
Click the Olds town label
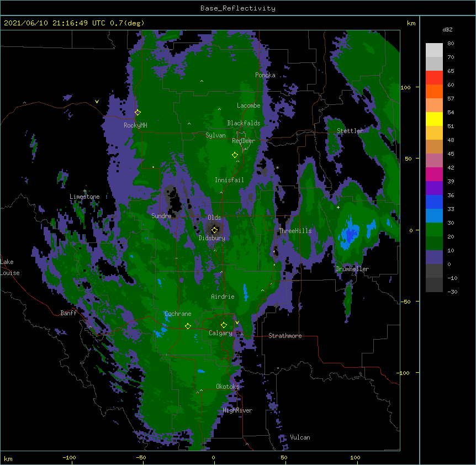click(214, 218)
